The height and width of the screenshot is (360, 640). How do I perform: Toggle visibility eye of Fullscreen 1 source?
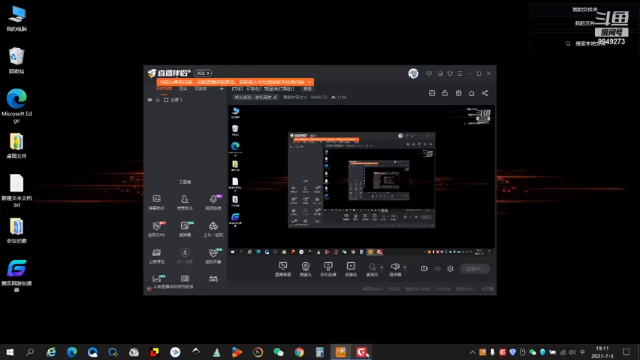click(x=150, y=100)
